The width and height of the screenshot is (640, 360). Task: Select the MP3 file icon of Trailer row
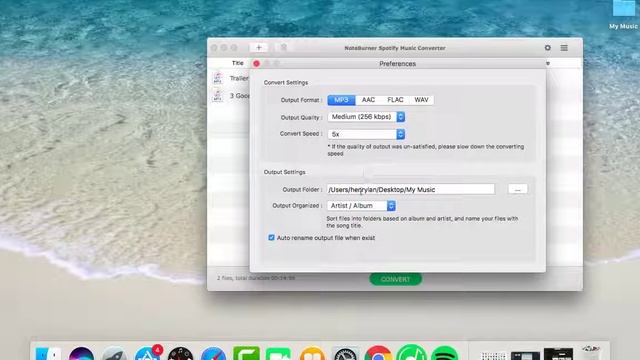coord(218,78)
